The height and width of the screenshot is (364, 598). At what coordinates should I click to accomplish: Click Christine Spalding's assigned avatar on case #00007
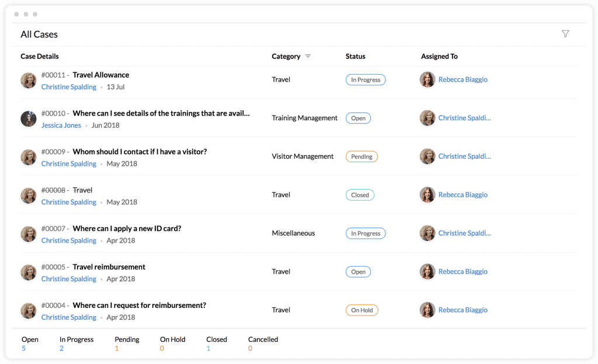(x=427, y=233)
